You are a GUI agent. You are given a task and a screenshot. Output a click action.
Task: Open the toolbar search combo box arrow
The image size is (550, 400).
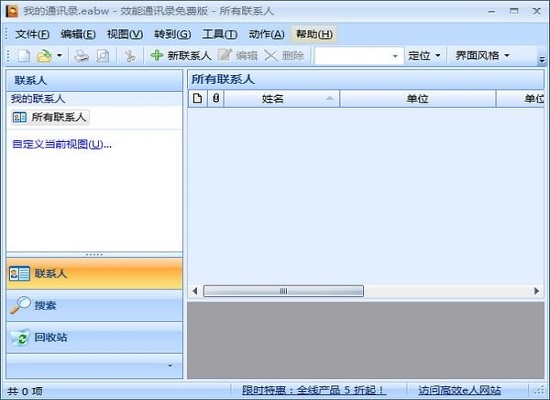point(395,56)
